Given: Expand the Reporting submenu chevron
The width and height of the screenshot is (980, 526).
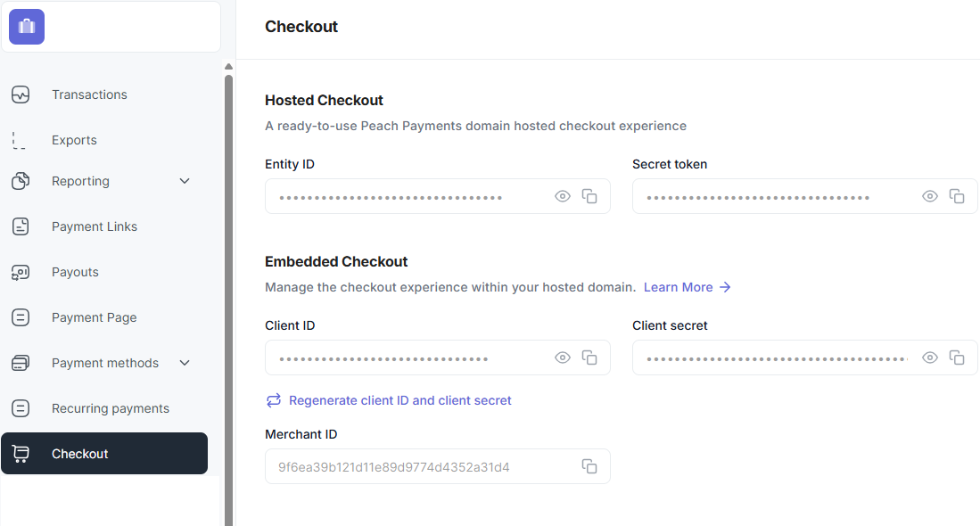Looking at the screenshot, I should pos(185,181).
